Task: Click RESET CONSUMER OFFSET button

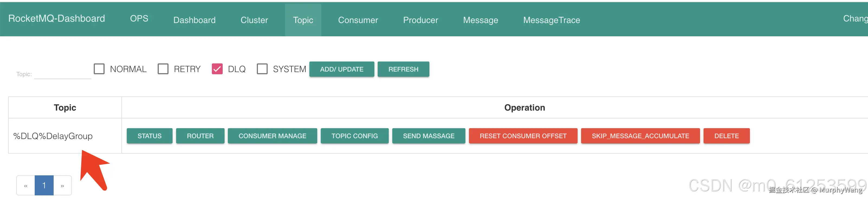Action: pos(523,136)
